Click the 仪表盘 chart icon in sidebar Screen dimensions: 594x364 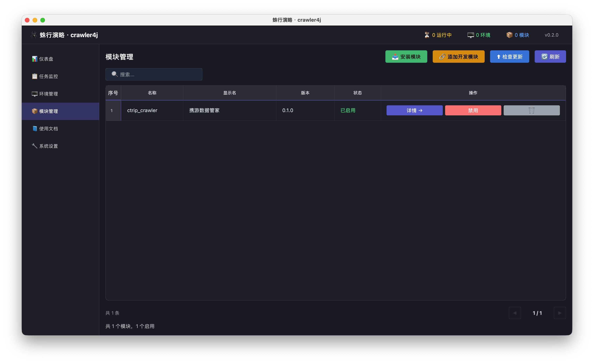(x=35, y=59)
